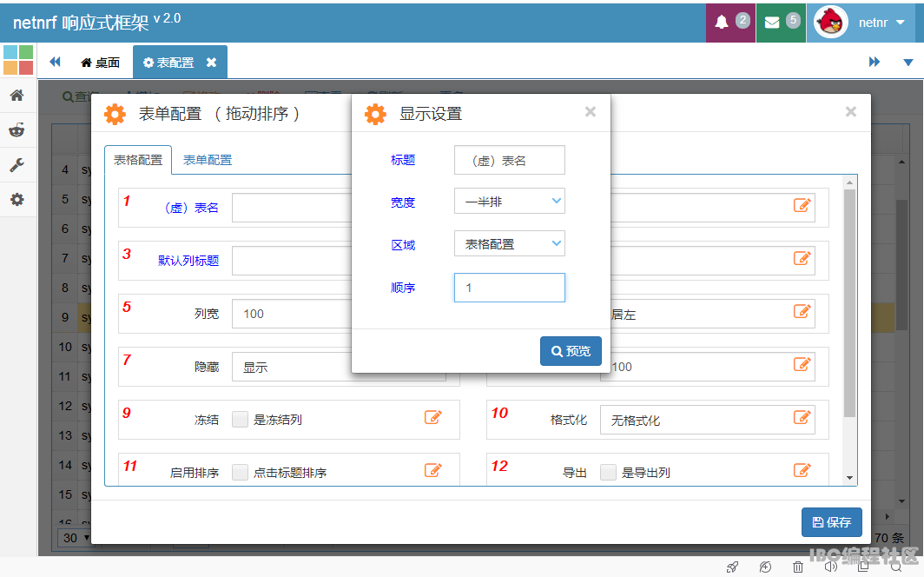
Task: Click dialog scrollbar down arrow
Action: pos(849,478)
